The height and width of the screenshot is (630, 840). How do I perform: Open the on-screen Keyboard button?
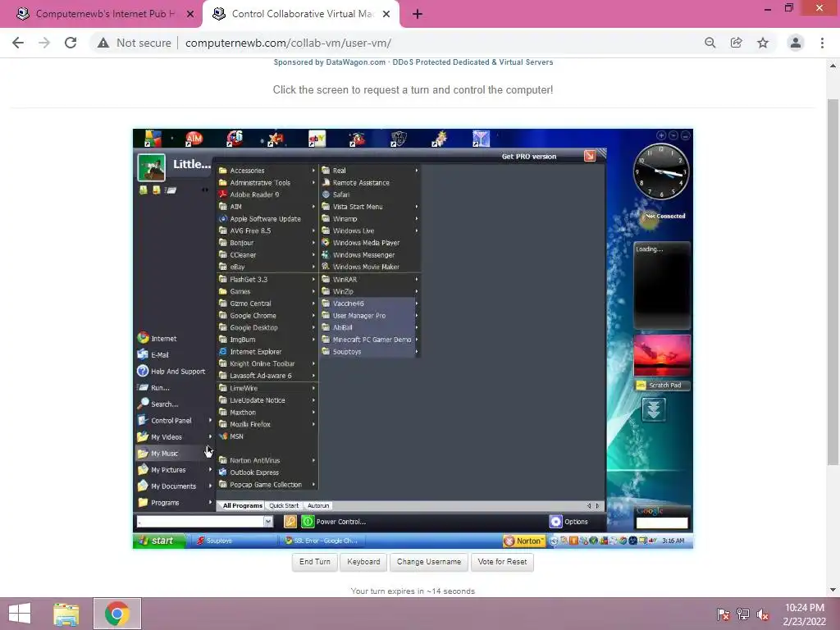363,562
